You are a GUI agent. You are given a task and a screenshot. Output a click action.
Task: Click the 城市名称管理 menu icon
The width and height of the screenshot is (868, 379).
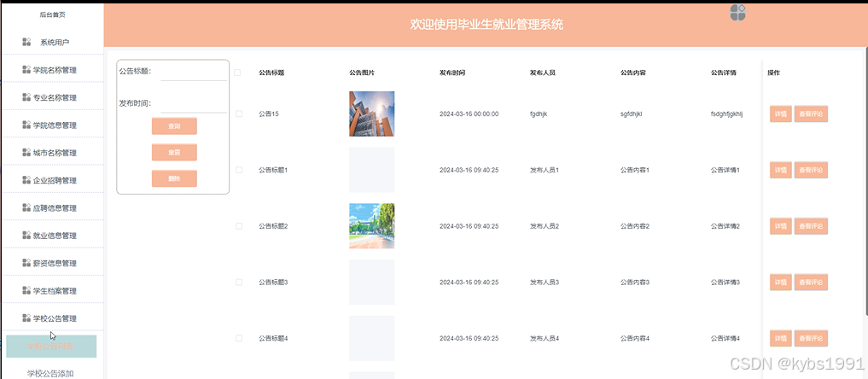26,152
